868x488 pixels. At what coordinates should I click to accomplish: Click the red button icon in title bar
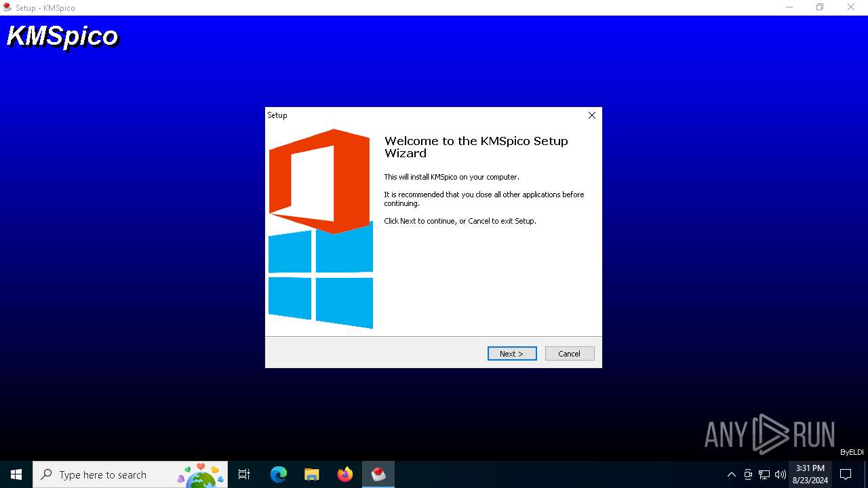7,7
